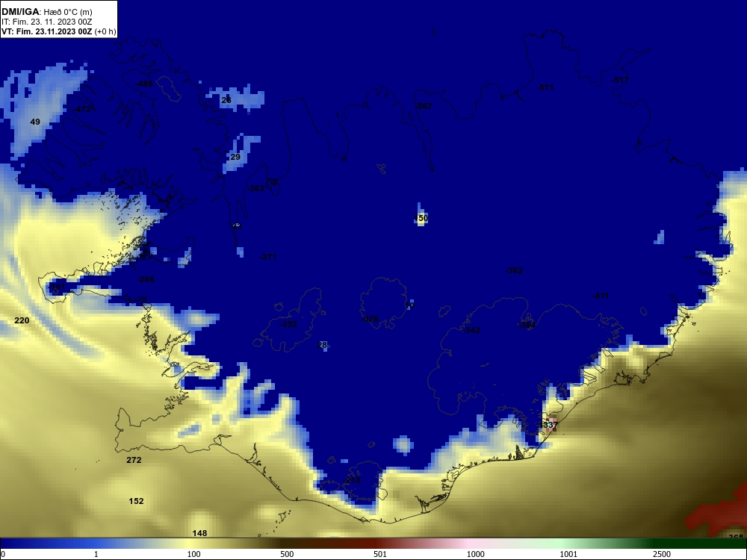Pick the map value 29
747x560 pixels.
[x=235, y=157]
